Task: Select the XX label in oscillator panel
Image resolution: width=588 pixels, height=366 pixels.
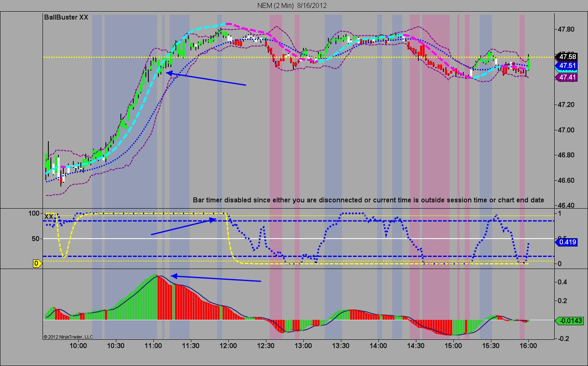Action: [49, 217]
